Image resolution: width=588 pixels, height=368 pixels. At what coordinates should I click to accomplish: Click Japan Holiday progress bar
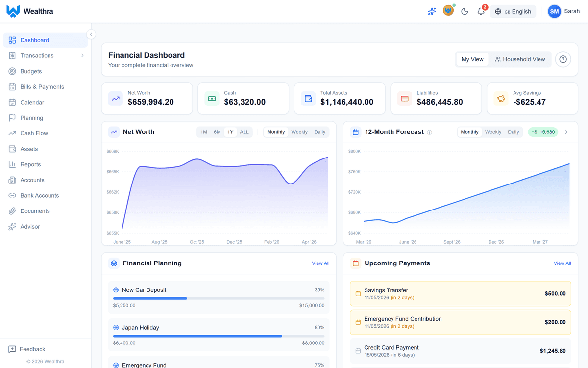(219, 336)
